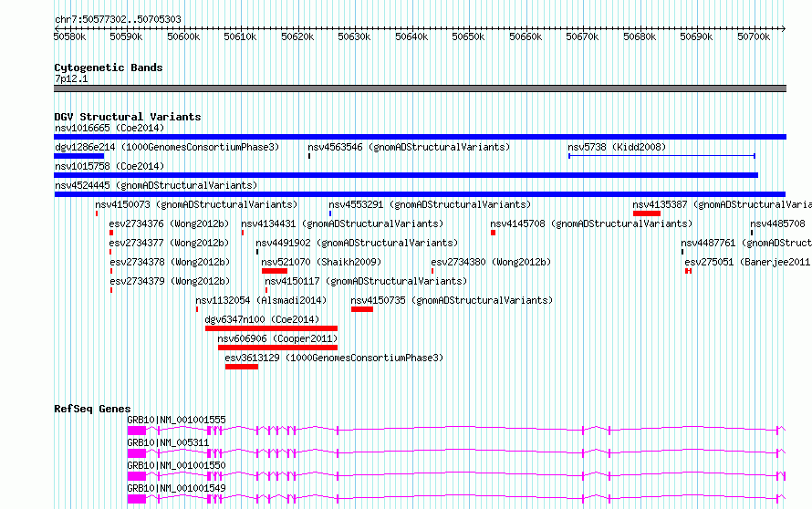Click the 50640k ruler position
Viewport: 812px width, 509px height.
411,36
